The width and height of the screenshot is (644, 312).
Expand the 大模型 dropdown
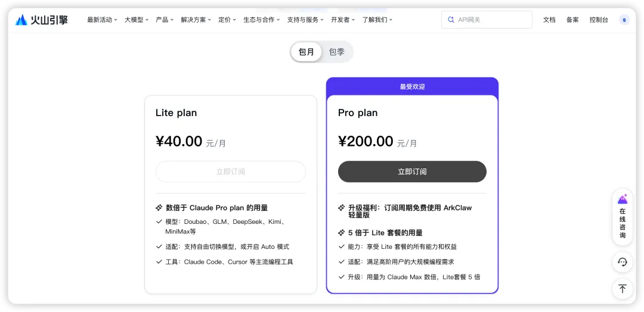[x=137, y=20]
